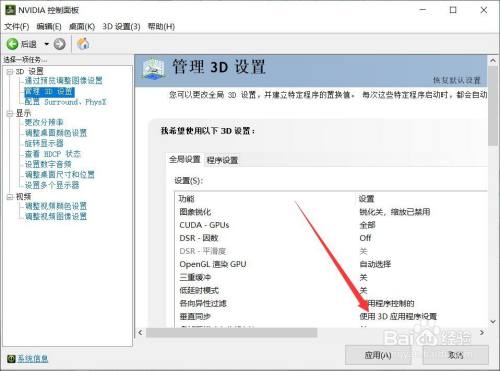Click the Home icon in toolbar
This screenshot has height=371, width=500.
83,44
